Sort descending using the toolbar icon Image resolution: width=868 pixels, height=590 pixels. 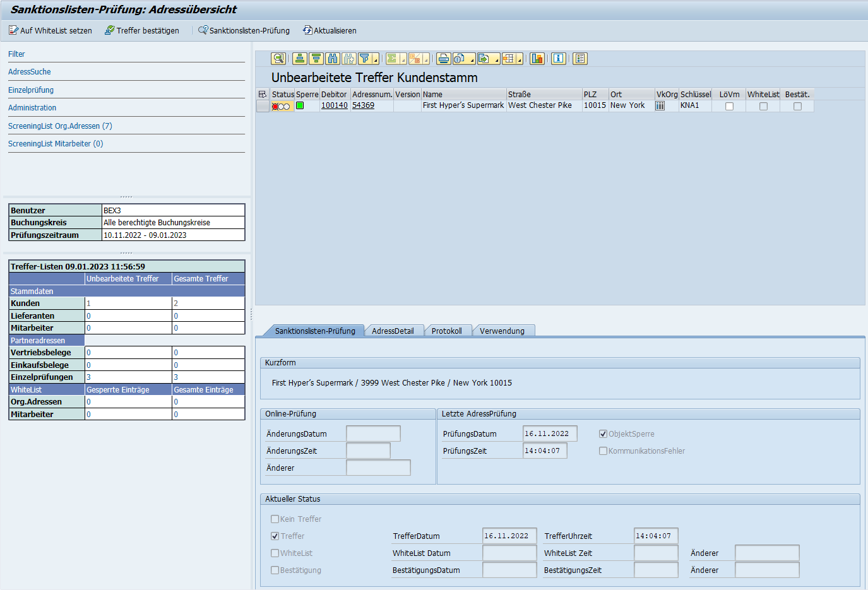(316, 59)
